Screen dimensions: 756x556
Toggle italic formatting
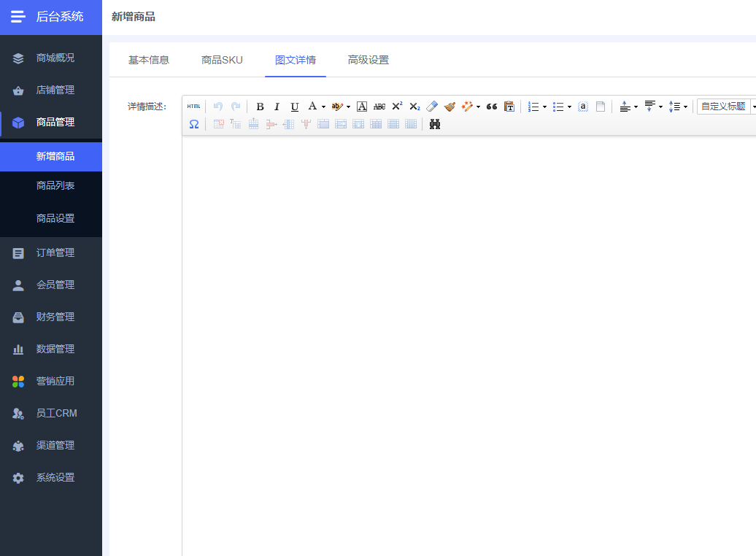coord(277,107)
